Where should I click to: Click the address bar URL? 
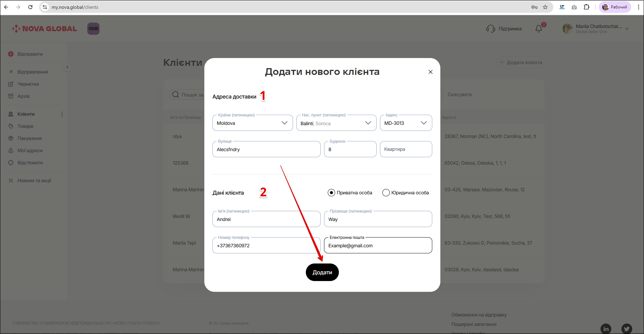[75, 7]
